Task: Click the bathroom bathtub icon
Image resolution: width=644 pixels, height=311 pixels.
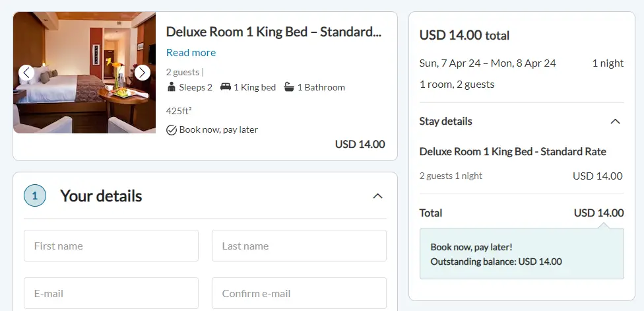Action: coord(289,86)
